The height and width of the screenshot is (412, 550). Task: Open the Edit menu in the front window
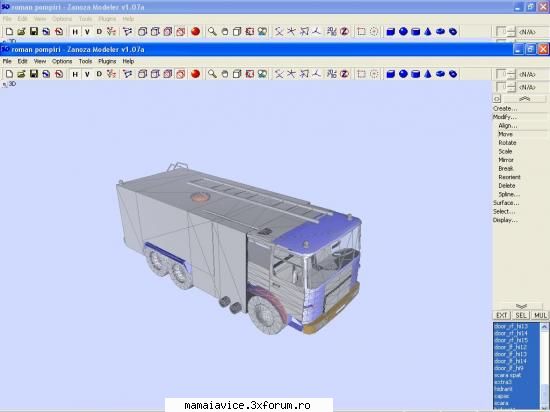click(x=22, y=61)
